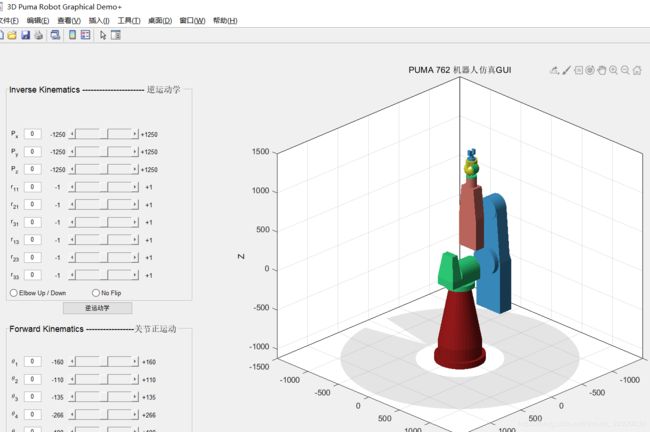The image size is (650, 432).
Task: Click the θ3 angle input field
Action: coord(32,397)
